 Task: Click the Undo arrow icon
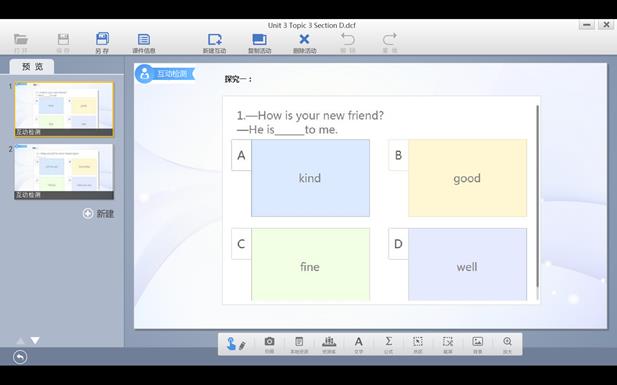click(348, 39)
